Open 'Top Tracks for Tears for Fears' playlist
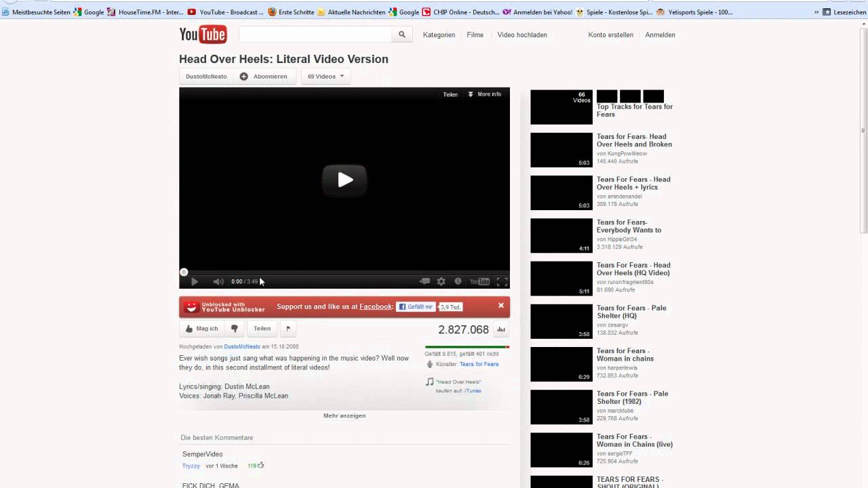868x488 pixels. point(635,110)
